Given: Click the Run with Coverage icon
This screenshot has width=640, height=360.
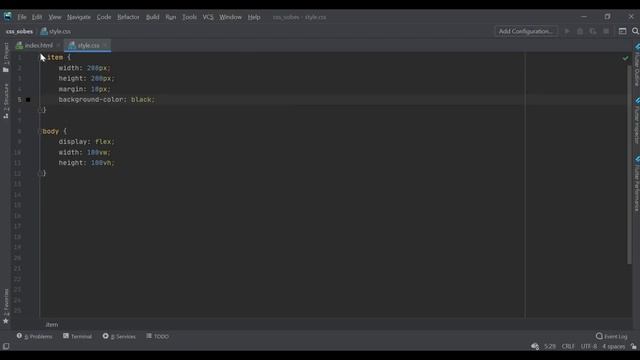Looking at the screenshot, I should [x=593, y=31].
